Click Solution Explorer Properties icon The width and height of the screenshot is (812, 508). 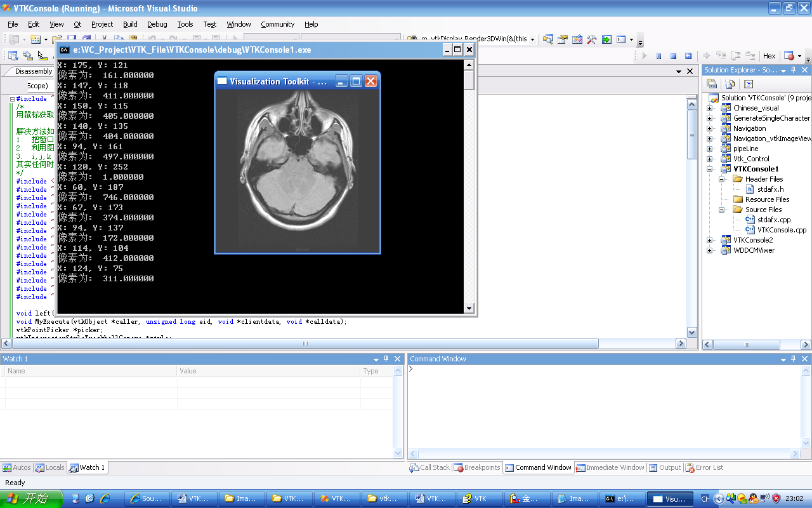[712, 84]
